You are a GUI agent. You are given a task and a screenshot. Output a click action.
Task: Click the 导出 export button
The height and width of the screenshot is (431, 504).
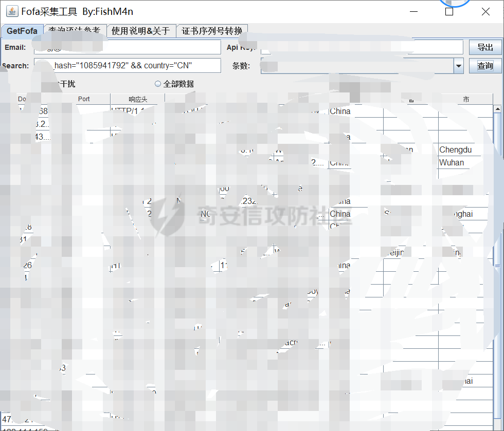(485, 47)
